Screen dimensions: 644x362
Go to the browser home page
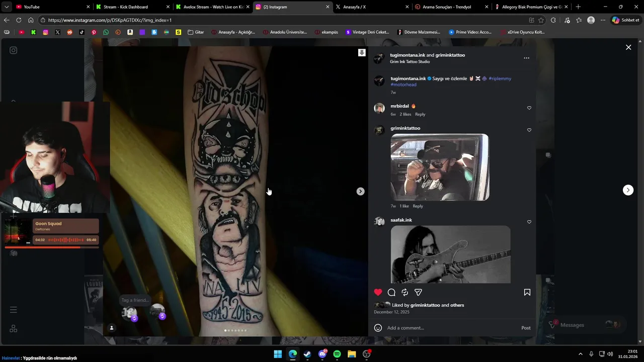tap(31, 20)
